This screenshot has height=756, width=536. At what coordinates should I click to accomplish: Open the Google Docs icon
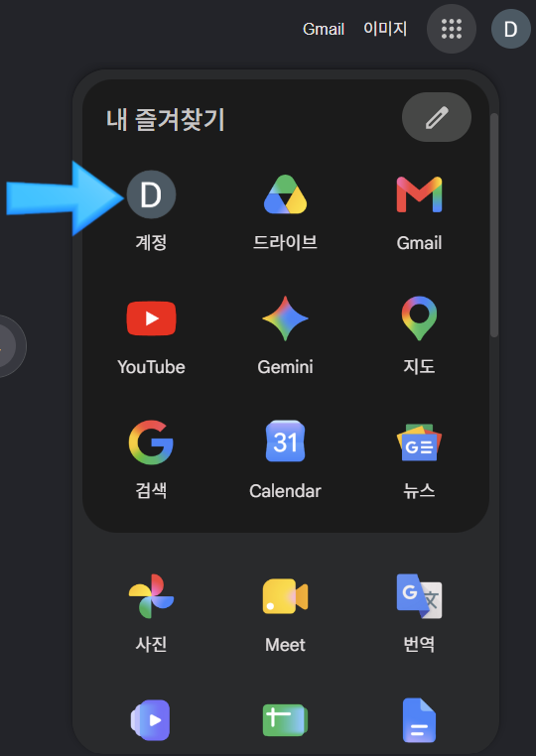tap(419, 721)
